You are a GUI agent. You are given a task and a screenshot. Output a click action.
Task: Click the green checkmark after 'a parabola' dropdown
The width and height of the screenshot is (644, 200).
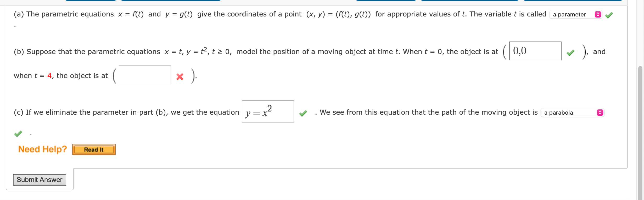(18, 134)
